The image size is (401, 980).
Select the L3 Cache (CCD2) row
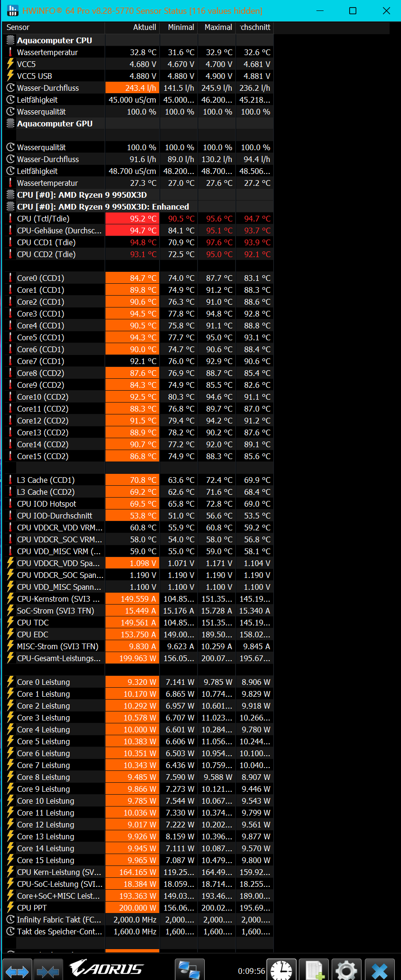click(x=138, y=492)
